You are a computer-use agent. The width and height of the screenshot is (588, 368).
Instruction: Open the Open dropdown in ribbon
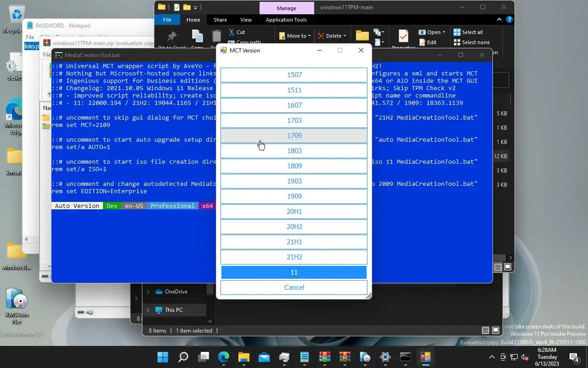click(x=432, y=32)
